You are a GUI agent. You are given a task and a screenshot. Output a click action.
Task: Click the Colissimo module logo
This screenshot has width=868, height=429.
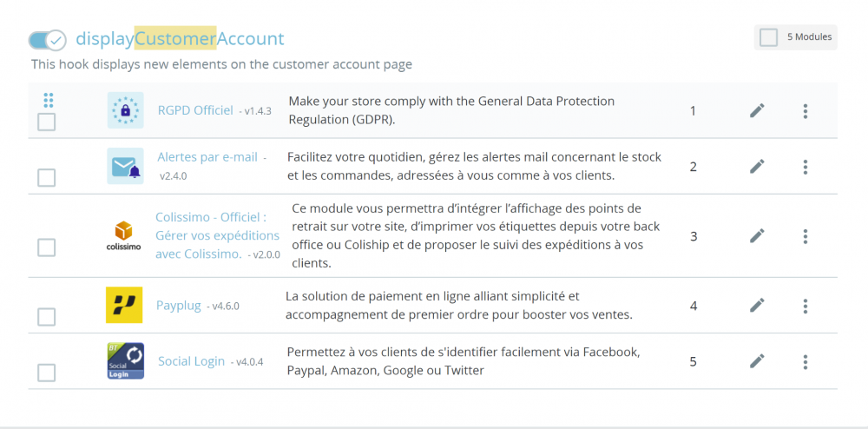(x=124, y=235)
